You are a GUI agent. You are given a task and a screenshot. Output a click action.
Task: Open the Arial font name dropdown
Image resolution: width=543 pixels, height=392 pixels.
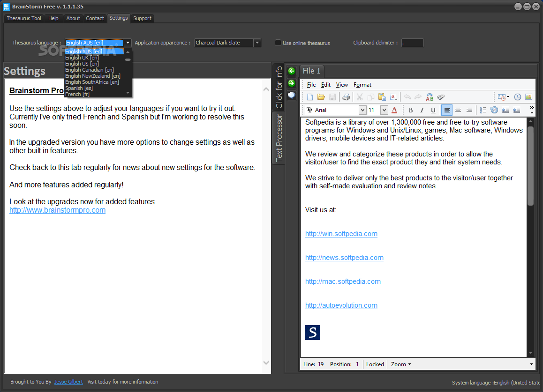362,110
